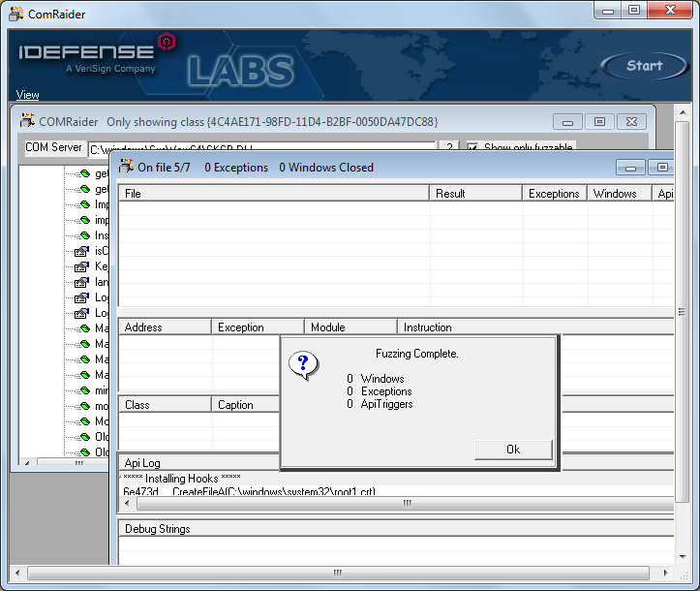Click the Caption column header

[x=246, y=405]
